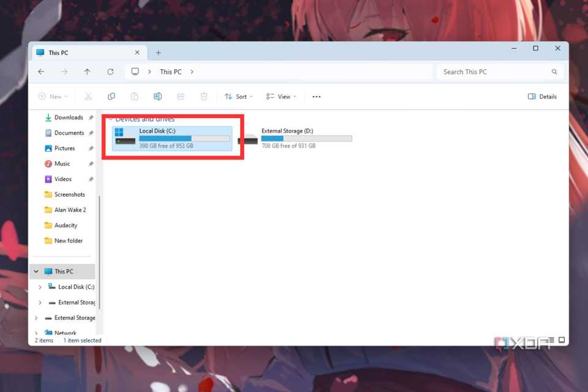Click chevron after This PC in address bar

192,72
